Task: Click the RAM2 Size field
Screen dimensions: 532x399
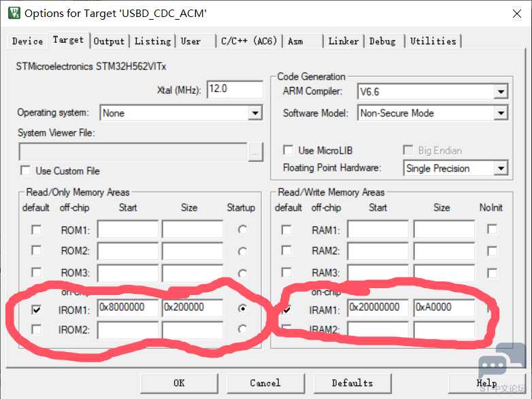Action: click(x=444, y=251)
